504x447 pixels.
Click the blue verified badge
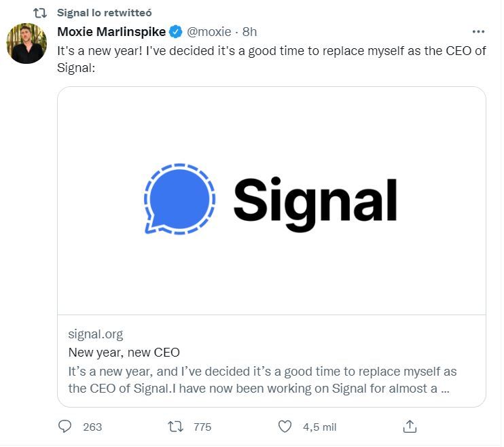(175, 31)
